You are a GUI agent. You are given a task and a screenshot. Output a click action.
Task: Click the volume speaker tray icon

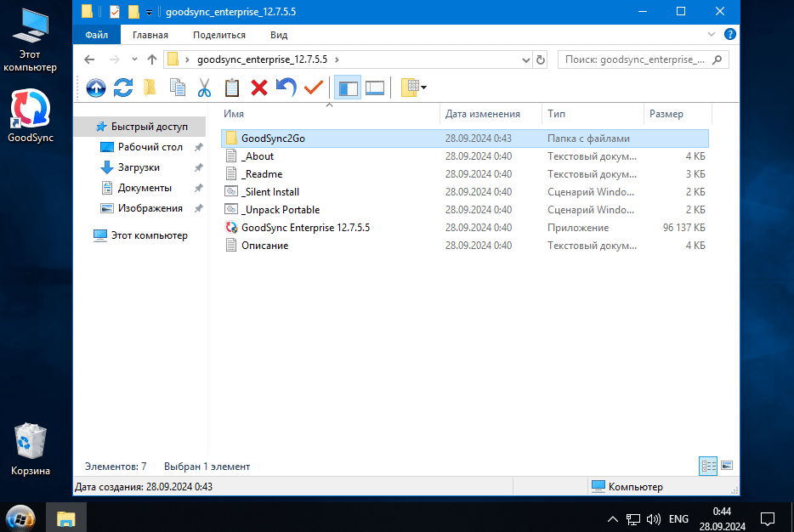tap(653, 519)
